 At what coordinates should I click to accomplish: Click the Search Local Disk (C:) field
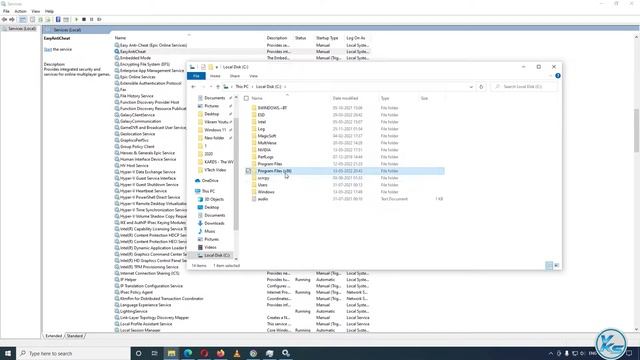point(524,87)
